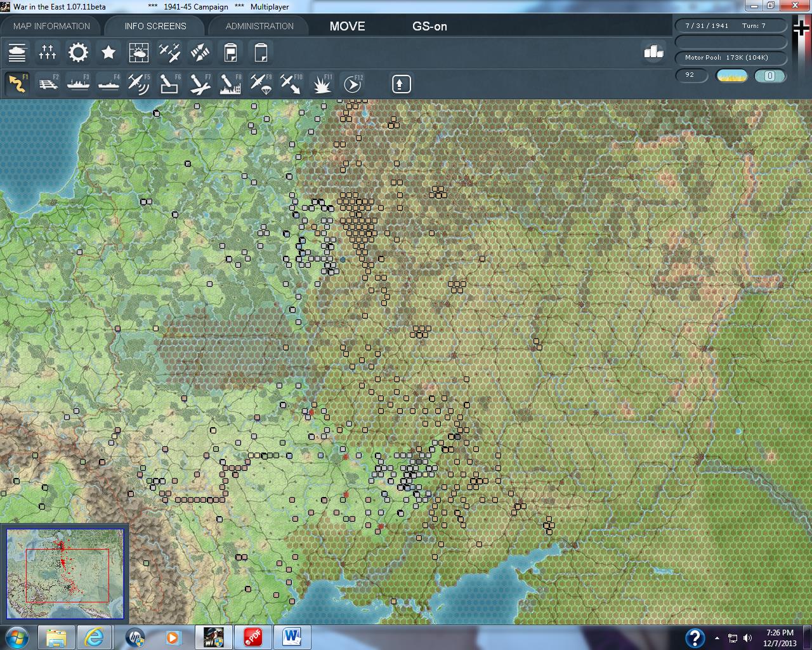Screen dimensions: 812x650
Task: Click the weather condition indicator
Action: coord(731,76)
